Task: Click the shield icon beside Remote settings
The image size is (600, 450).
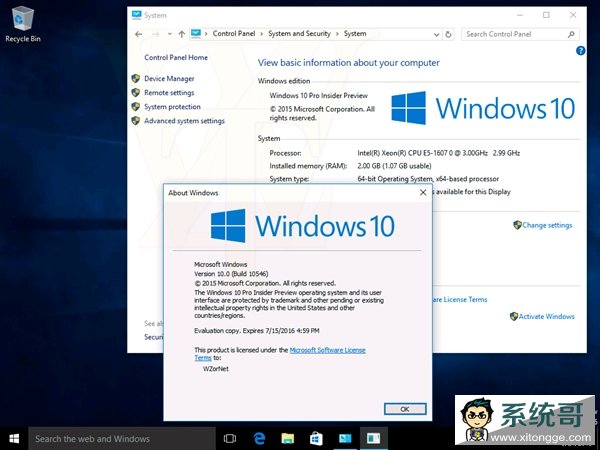Action: 135,93
